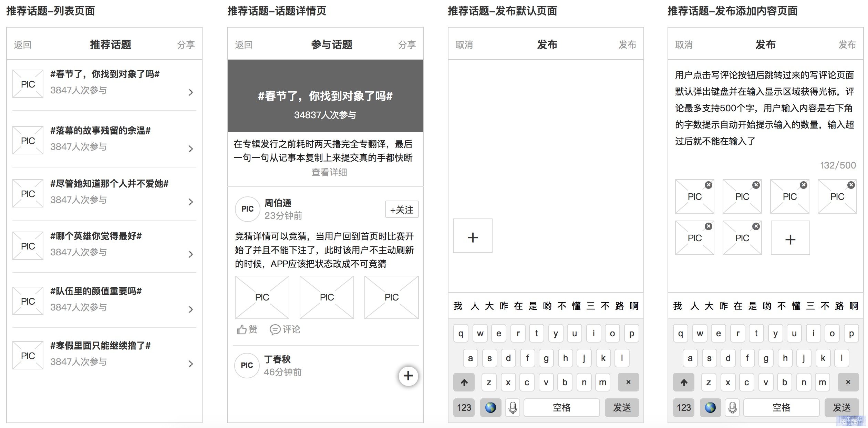This screenshot has height=428, width=868.
Task: Tap the top-right 发布 on the default publish page
Action: (627, 45)
